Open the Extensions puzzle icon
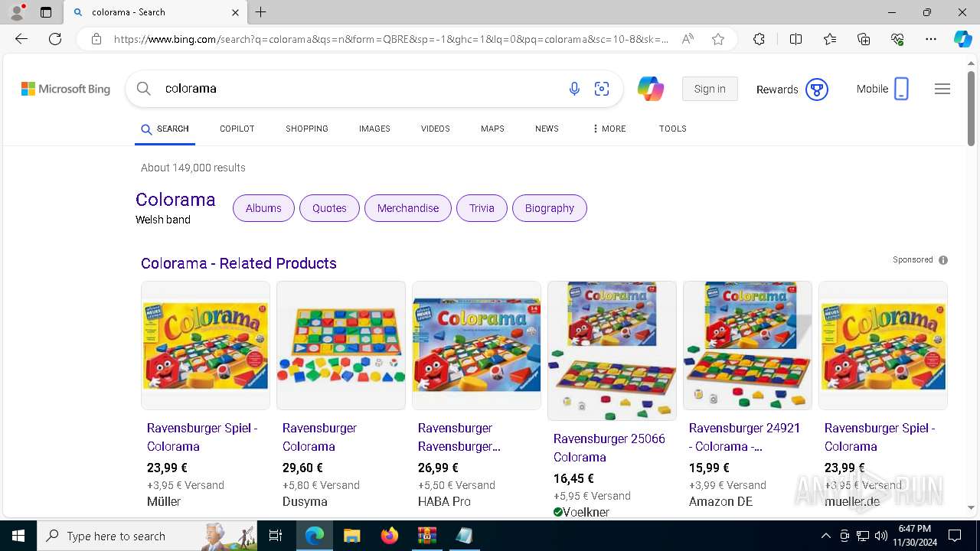 759,39
